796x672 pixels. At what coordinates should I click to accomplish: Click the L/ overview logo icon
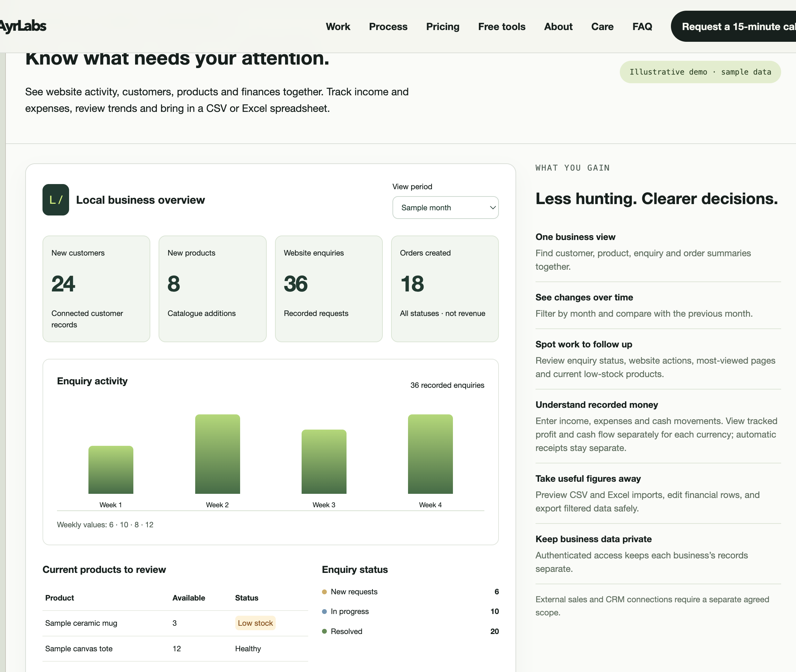click(56, 200)
